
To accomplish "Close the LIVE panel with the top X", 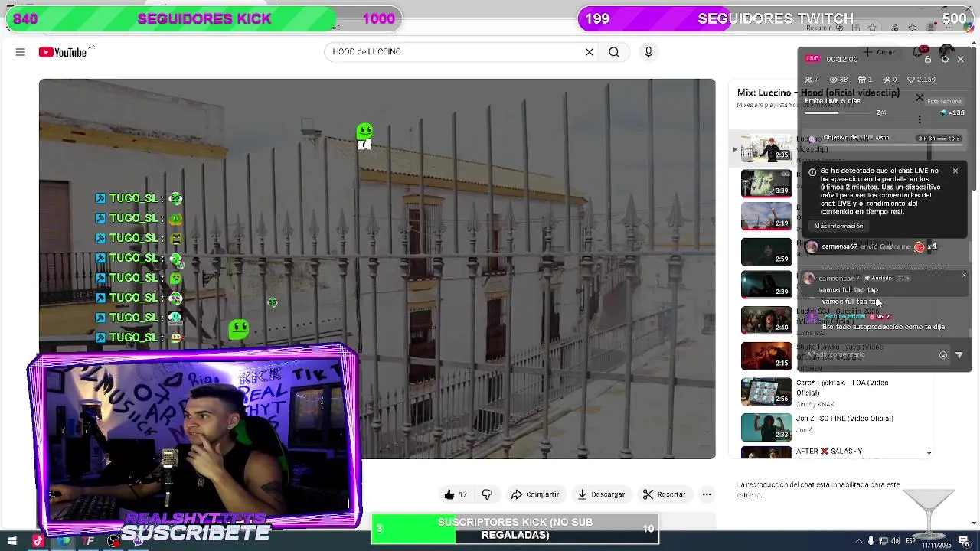I will tap(961, 59).
